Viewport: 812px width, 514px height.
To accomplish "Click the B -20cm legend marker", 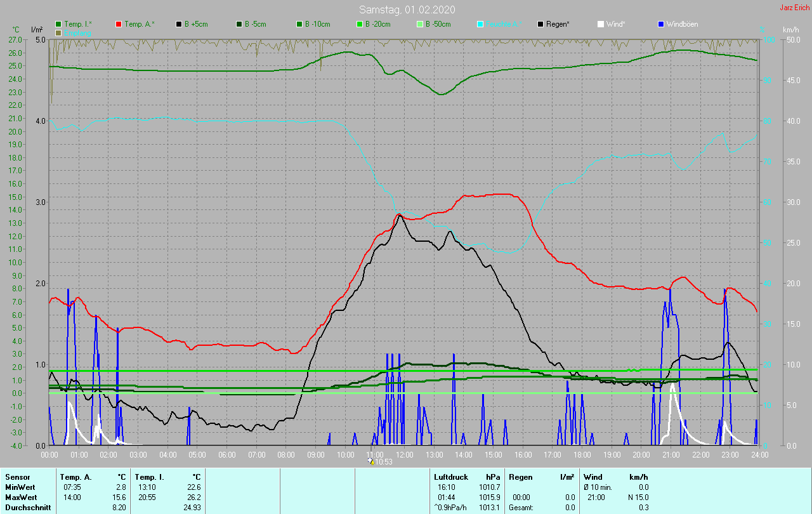I will (x=360, y=24).
